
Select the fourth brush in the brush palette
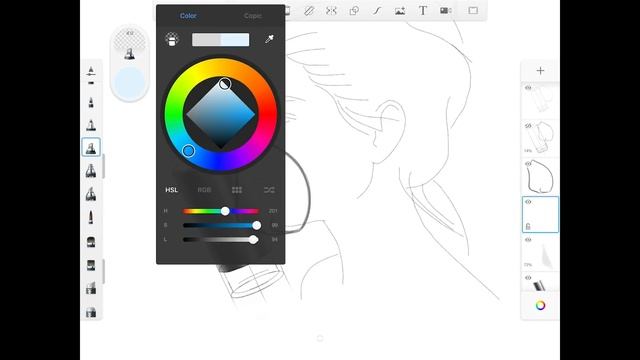tap(91, 170)
